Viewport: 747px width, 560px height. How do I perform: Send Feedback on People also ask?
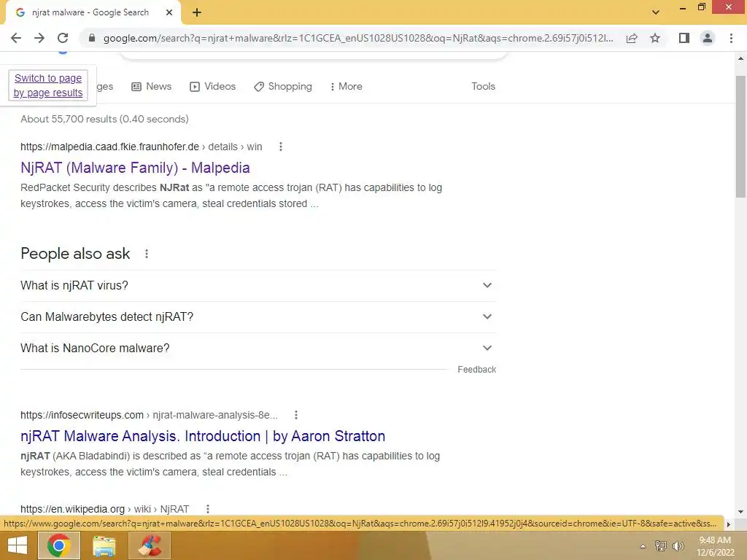[x=476, y=370]
